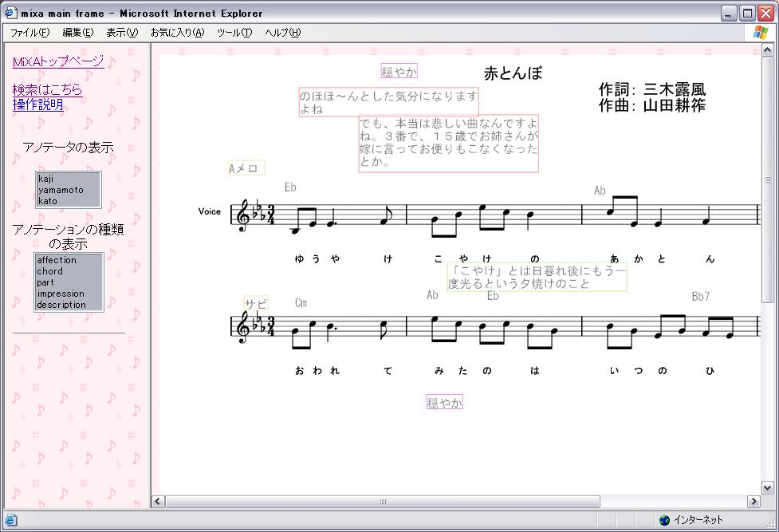Click the Cm chord label

tap(301, 303)
